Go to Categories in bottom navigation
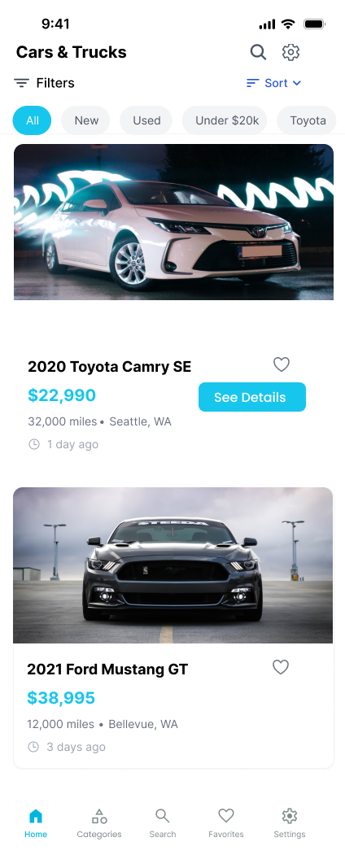This screenshot has width=345, height=868. pos(99,823)
